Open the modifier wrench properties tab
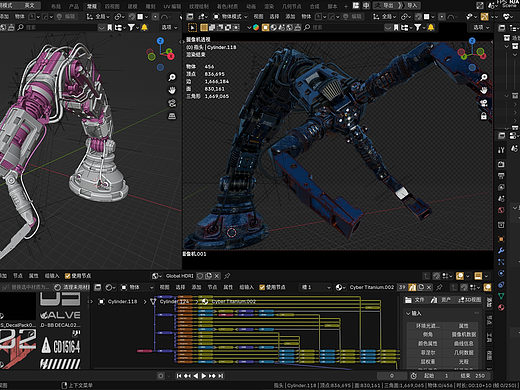 (x=501, y=251)
